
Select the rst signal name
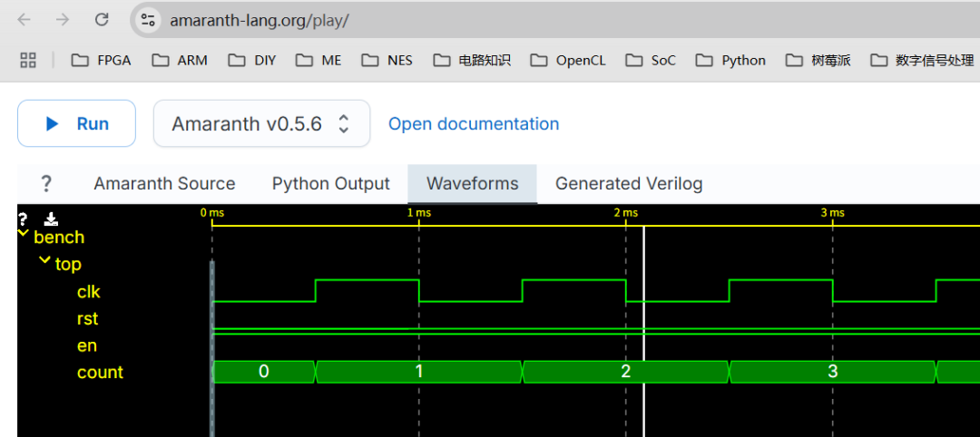87,319
